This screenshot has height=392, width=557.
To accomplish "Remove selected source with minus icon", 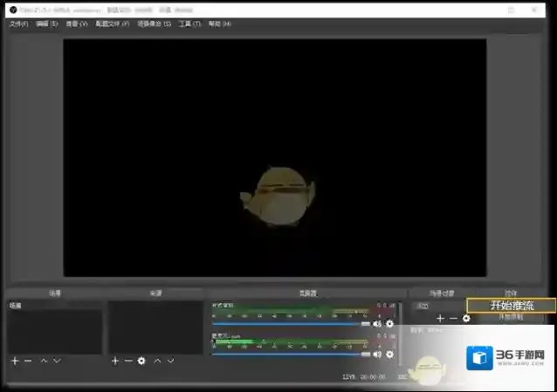I will tap(128, 361).
